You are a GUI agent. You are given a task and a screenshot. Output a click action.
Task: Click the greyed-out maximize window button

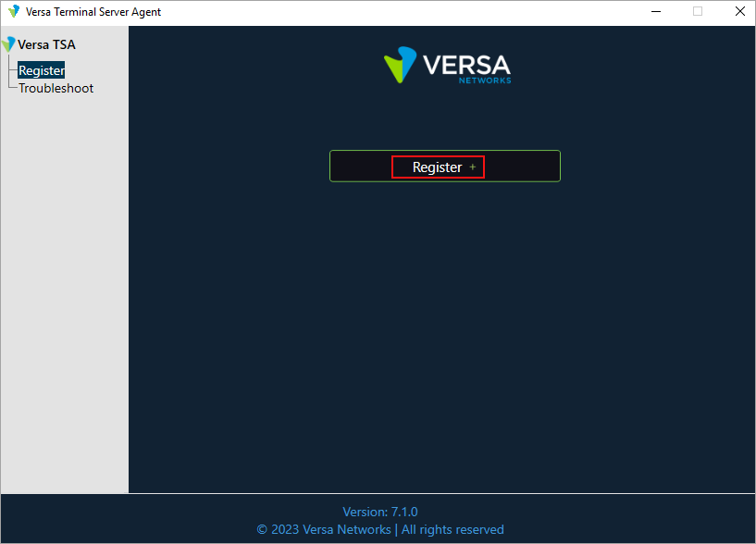click(x=698, y=11)
